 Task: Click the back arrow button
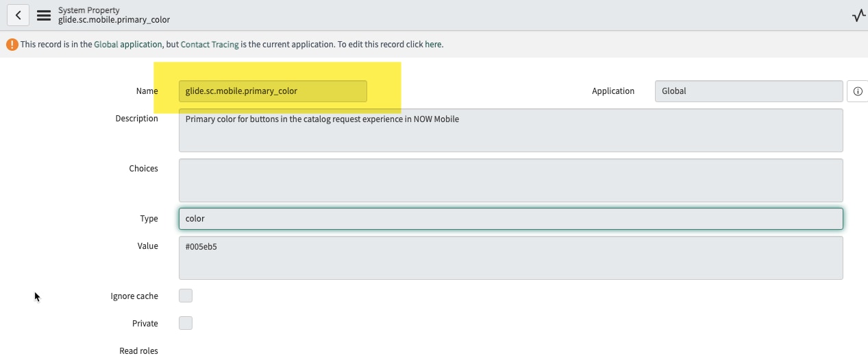pos(18,15)
